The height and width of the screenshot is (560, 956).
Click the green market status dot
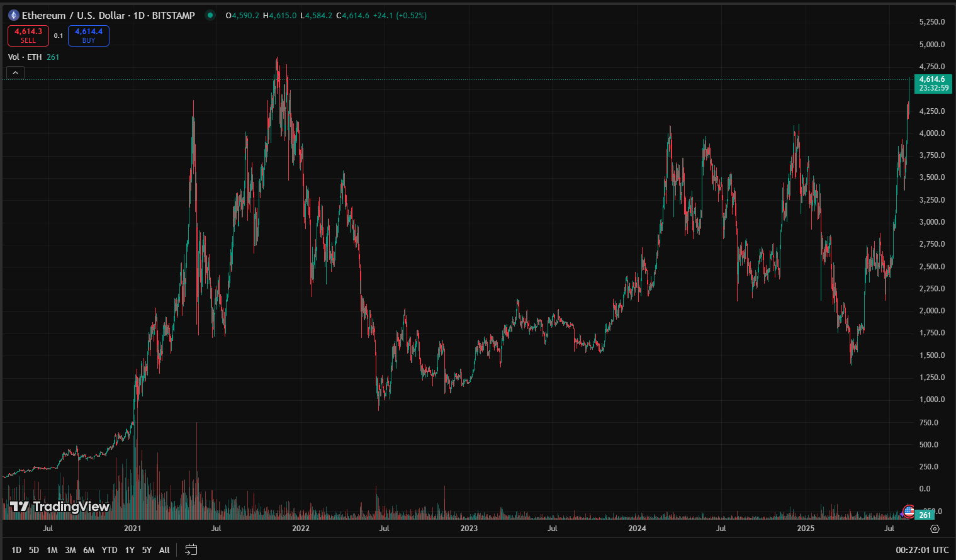click(210, 15)
